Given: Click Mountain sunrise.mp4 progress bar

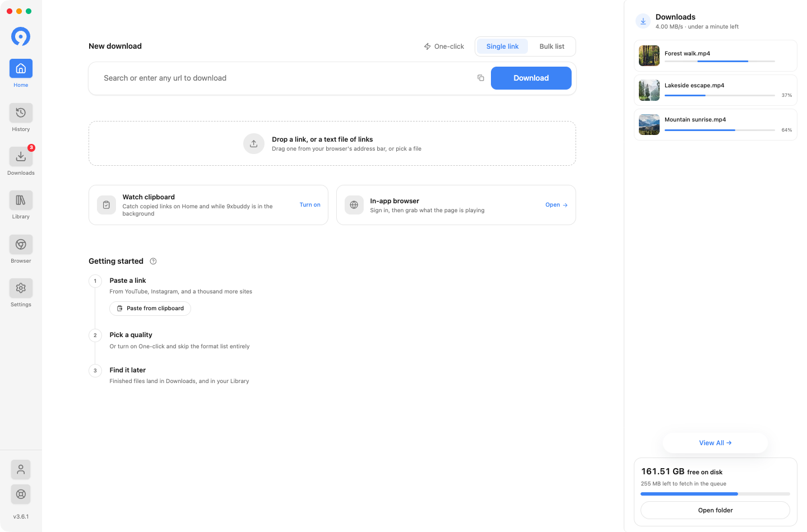Looking at the screenshot, I should [x=720, y=130].
